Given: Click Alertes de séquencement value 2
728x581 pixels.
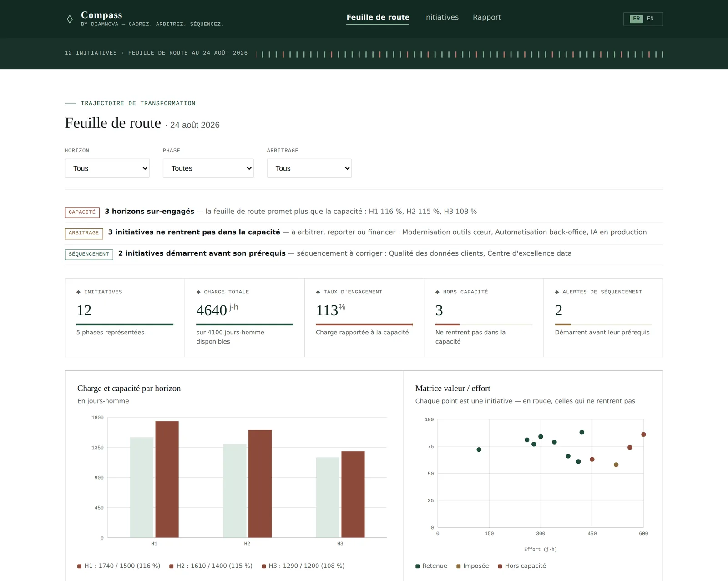Looking at the screenshot, I should [x=559, y=310].
